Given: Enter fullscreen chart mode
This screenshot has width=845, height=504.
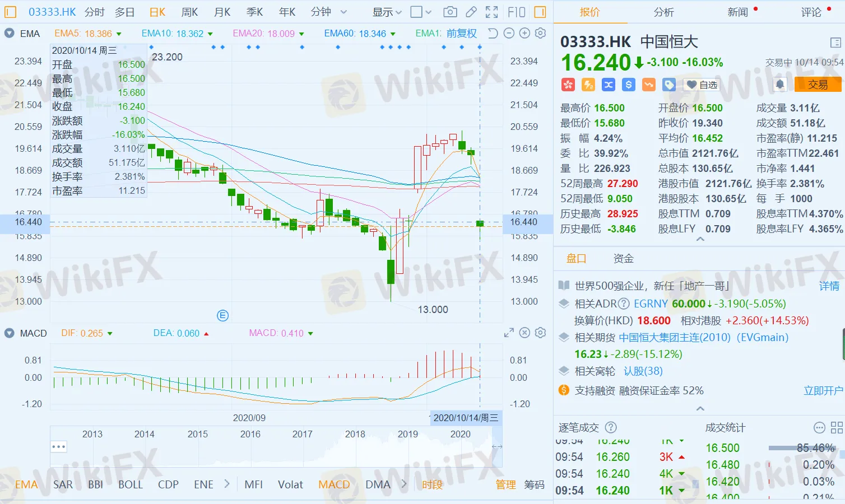Looking at the screenshot, I should pyautogui.click(x=491, y=12).
